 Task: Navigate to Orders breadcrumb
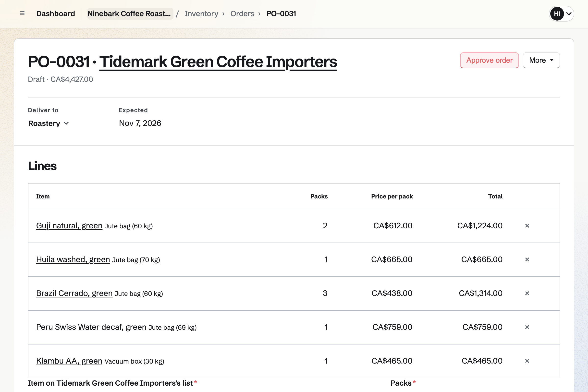click(242, 13)
